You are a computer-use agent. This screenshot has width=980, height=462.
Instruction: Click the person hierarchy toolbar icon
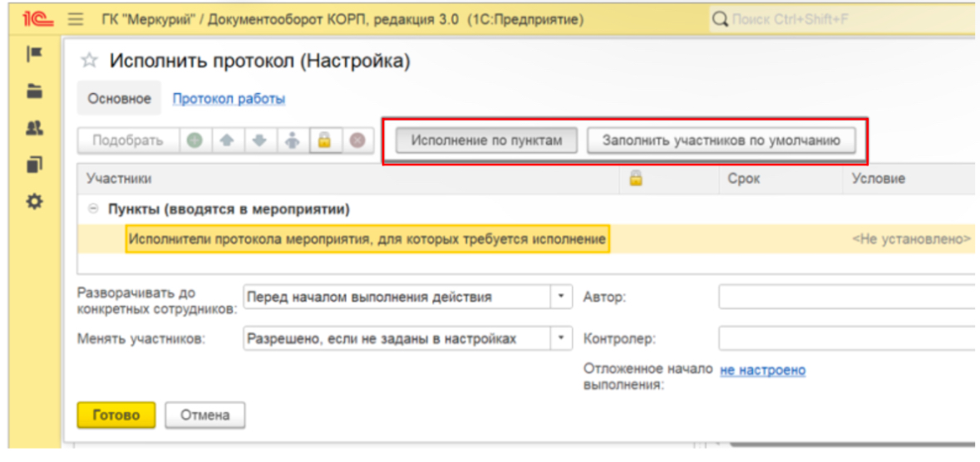coord(292,140)
